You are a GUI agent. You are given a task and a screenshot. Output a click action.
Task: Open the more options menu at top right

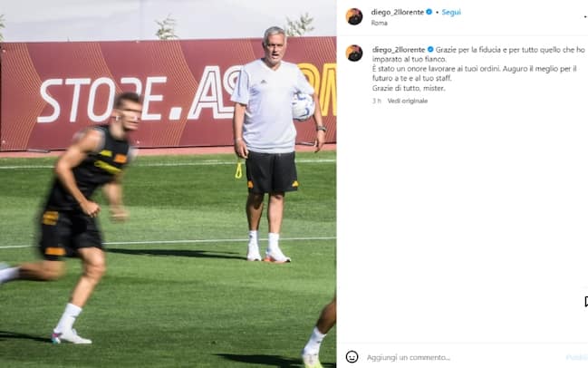pos(585,16)
